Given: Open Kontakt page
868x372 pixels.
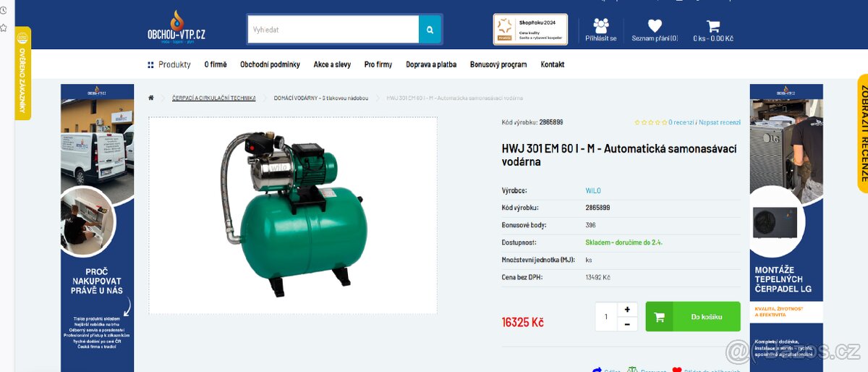Looking at the screenshot, I should click(553, 64).
